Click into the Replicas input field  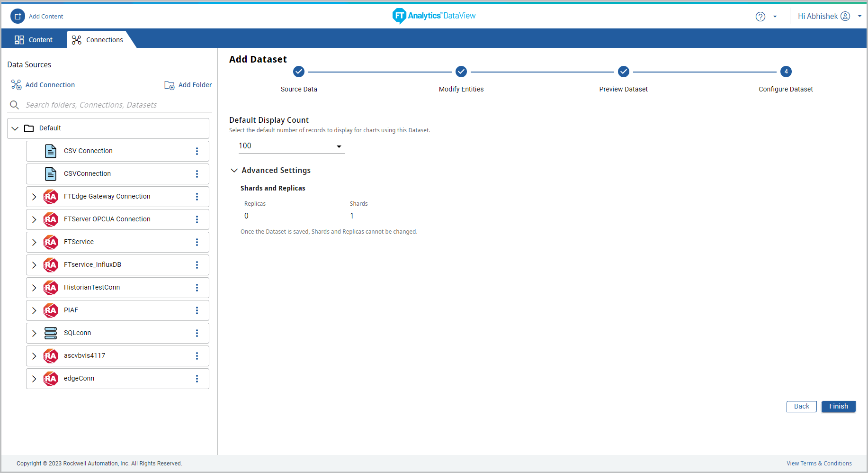(293, 216)
